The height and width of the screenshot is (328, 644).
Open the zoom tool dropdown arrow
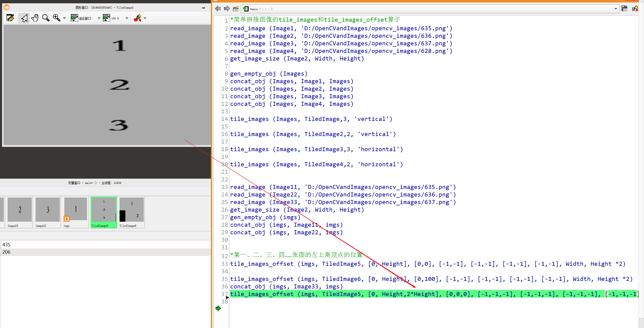click(64, 18)
